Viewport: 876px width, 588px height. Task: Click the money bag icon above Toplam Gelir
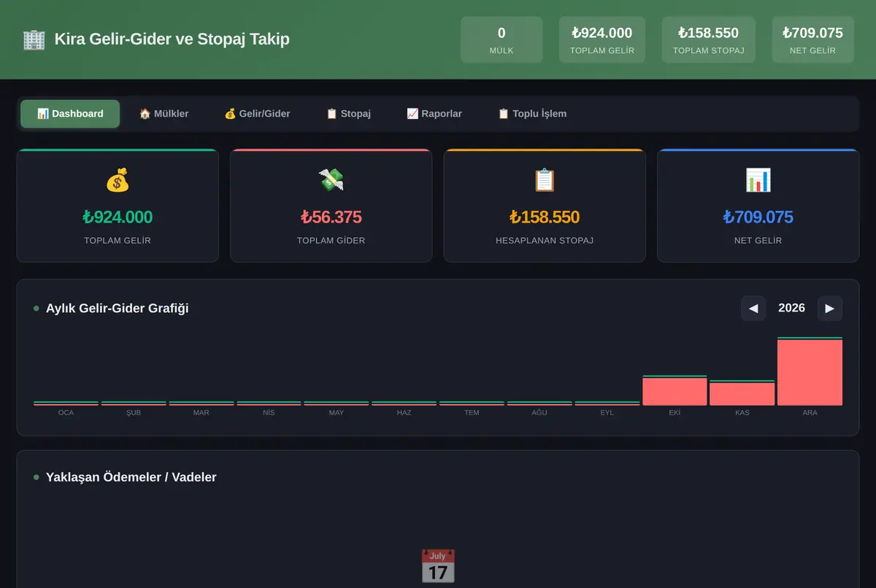pyautogui.click(x=118, y=180)
